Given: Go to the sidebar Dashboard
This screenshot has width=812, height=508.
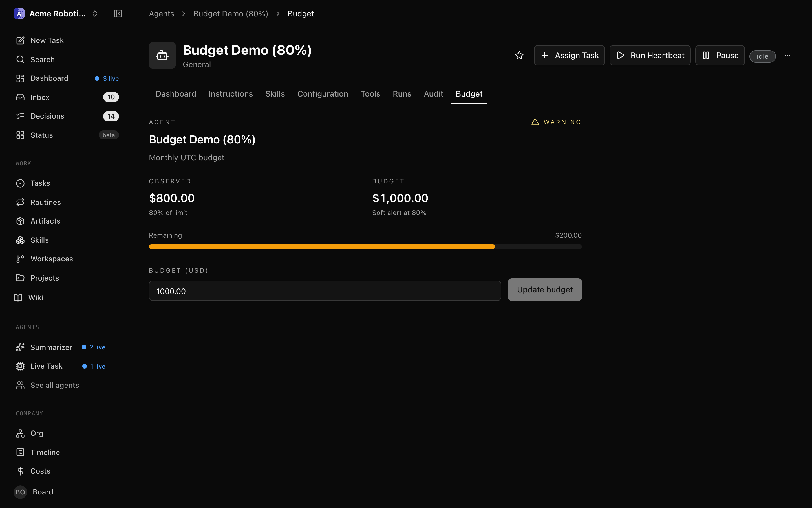Looking at the screenshot, I should click(x=67, y=78).
